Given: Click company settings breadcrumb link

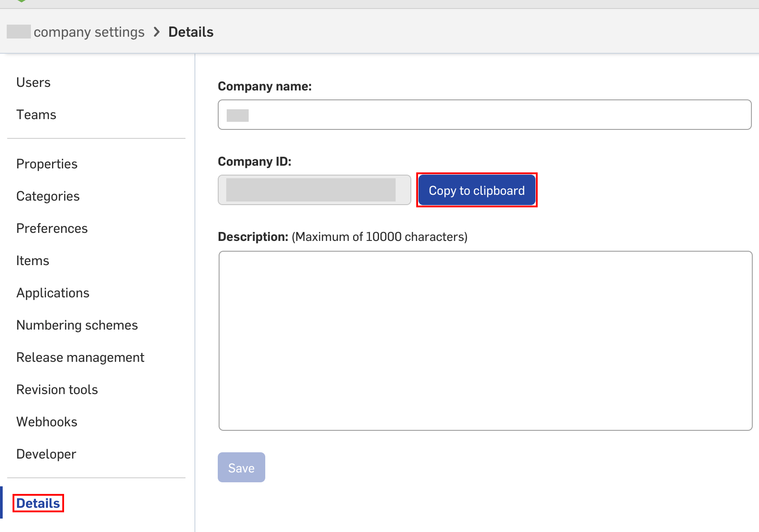Looking at the screenshot, I should pos(89,32).
